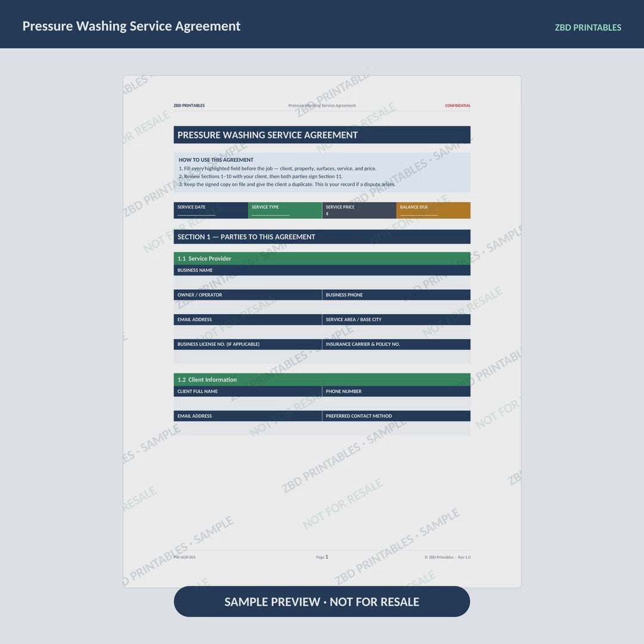Click the 1.2 Client Information green header

coord(322,379)
